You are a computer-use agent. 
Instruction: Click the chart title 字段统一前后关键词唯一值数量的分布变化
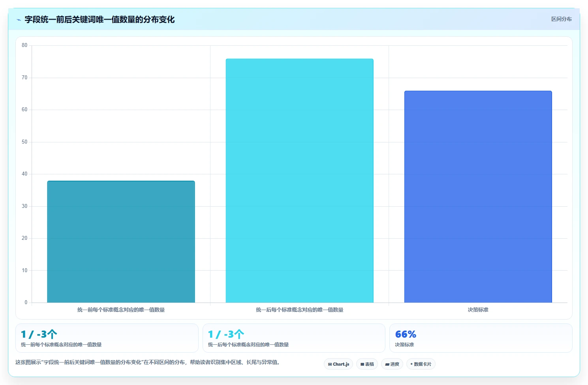(x=100, y=19)
